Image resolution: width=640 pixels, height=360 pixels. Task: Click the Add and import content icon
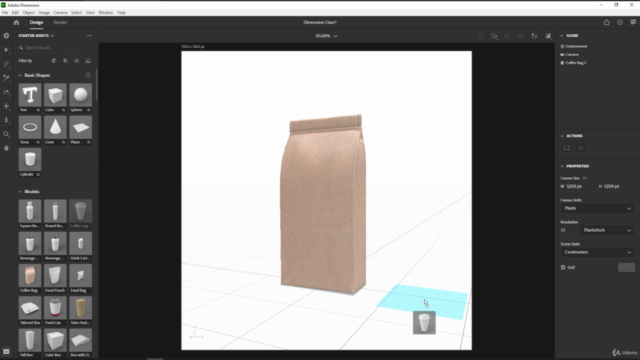[x=6, y=36]
